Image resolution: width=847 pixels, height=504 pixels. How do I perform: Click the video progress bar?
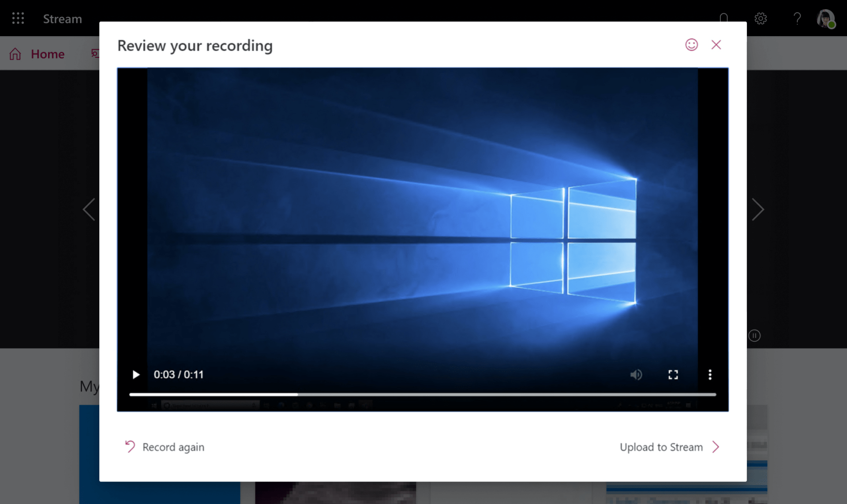point(422,394)
